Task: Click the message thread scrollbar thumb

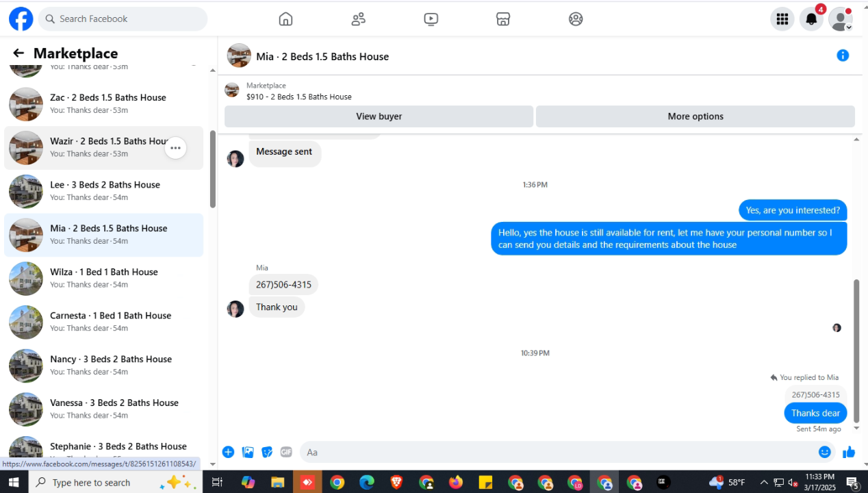Action: point(856,351)
